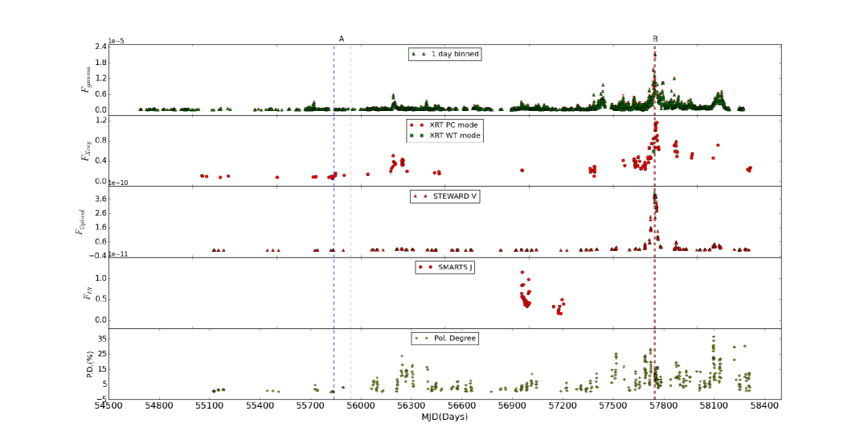This screenshot has width=868, height=444.
Task: Click the 3.6 tick on optical panel
Action: (100, 199)
